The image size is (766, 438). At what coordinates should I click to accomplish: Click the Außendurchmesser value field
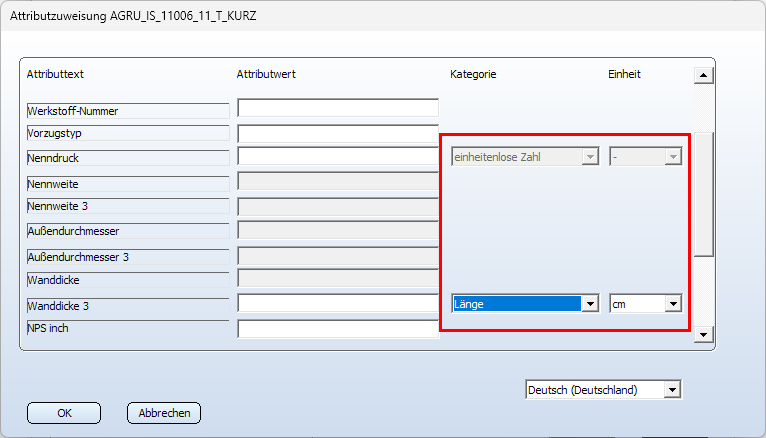pyautogui.click(x=338, y=230)
